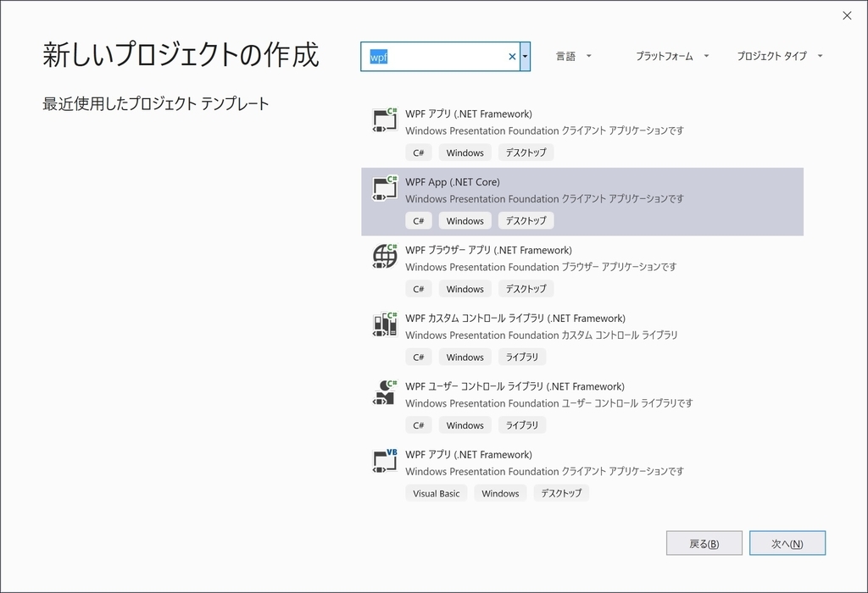868x593 pixels.
Task: Click the 戻る(B) button
Action: tap(704, 543)
